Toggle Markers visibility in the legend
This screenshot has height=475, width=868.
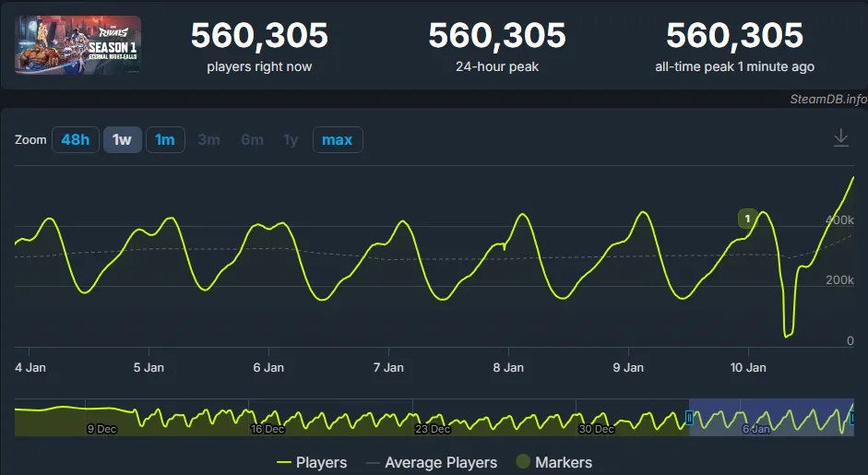pyautogui.click(x=553, y=462)
